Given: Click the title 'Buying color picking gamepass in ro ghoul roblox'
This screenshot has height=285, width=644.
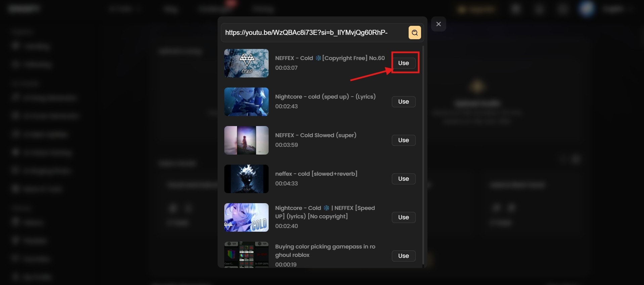Looking at the screenshot, I should point(325,251).
